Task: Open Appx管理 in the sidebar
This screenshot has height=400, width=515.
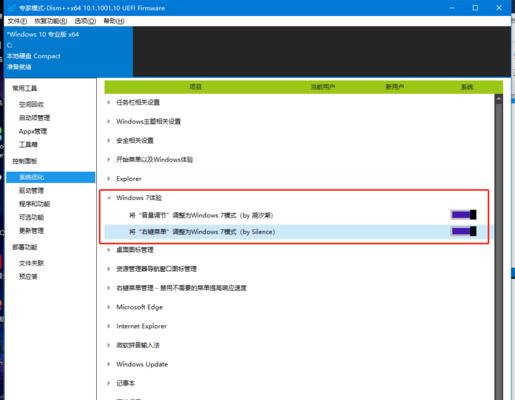Action: 33,131
